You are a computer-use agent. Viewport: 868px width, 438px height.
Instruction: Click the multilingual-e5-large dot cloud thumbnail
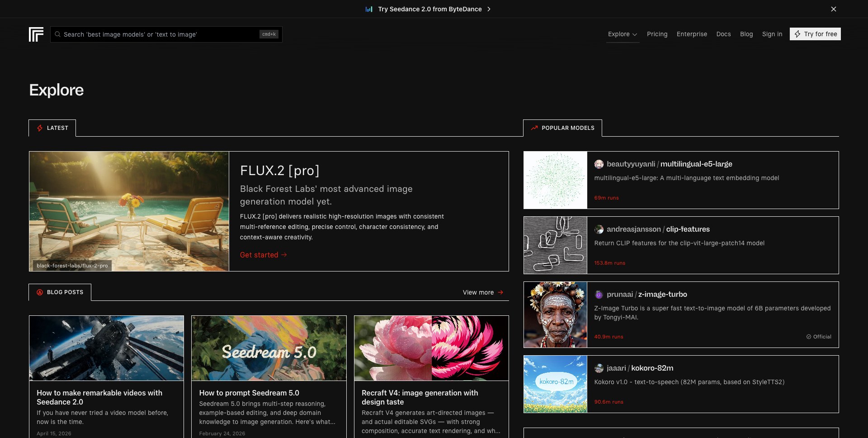555,180
